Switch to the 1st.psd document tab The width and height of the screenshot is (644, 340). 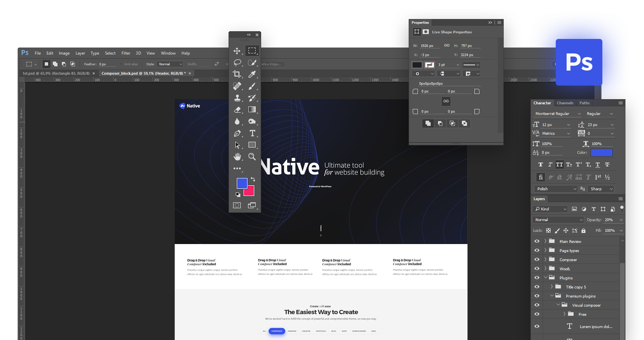[59, 73]
